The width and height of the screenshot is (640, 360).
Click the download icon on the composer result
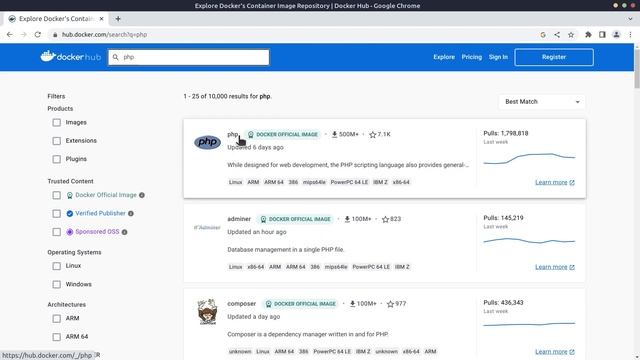click(352, 304)
